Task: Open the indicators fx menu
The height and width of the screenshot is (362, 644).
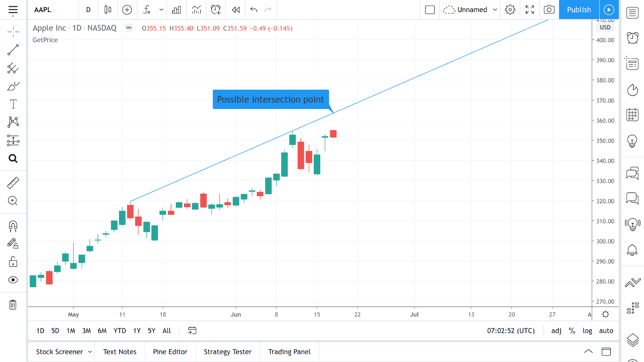Action: tap(147, 10)
